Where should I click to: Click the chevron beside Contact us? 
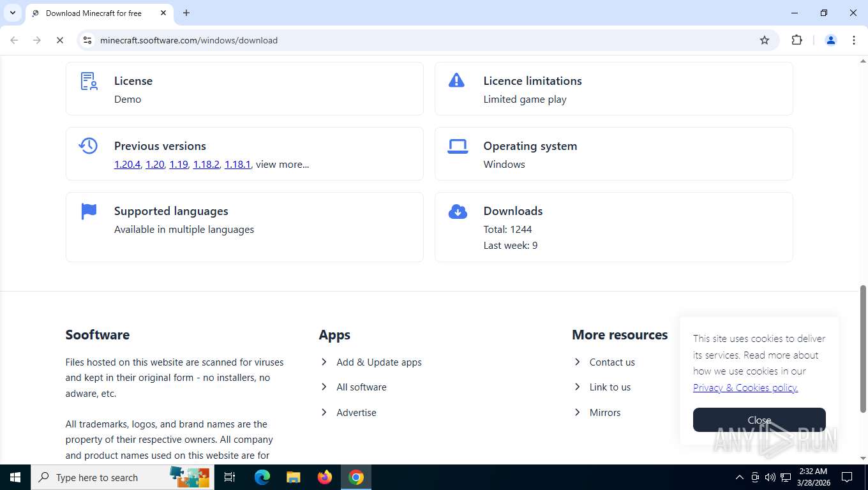coord(577,362)
